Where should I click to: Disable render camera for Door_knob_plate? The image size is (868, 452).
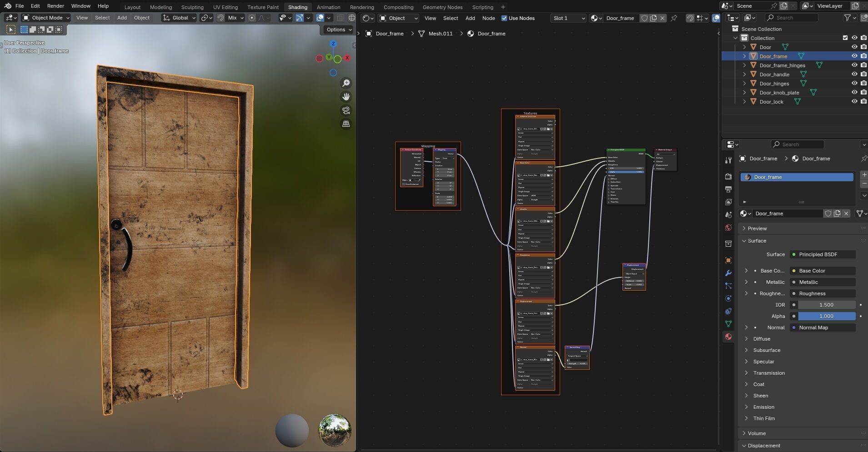(x=863, y=92)
